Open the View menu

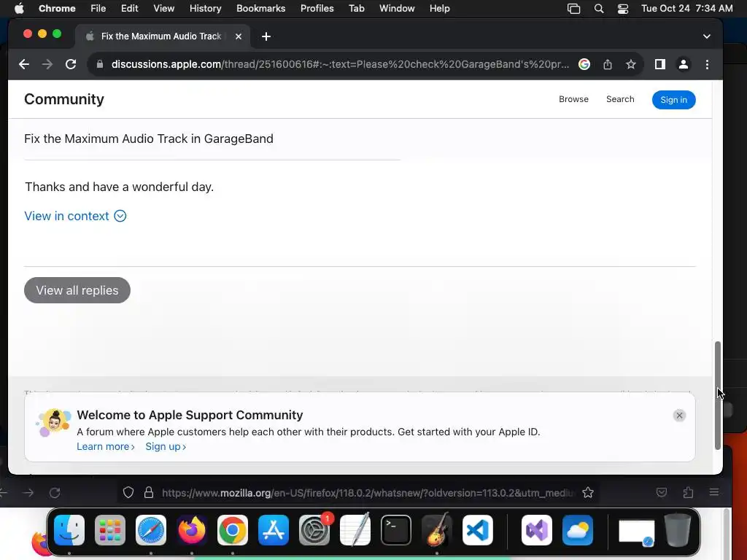[x=164, y=9]
